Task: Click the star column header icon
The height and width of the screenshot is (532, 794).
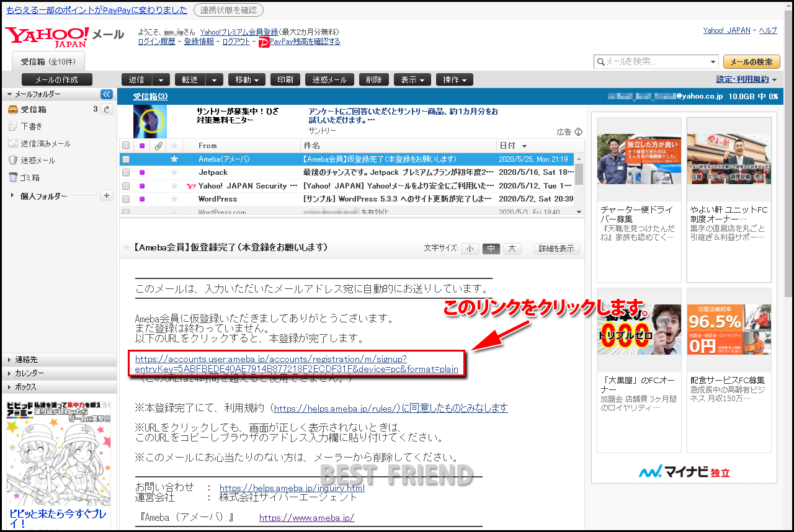Action: pos(174,146)
